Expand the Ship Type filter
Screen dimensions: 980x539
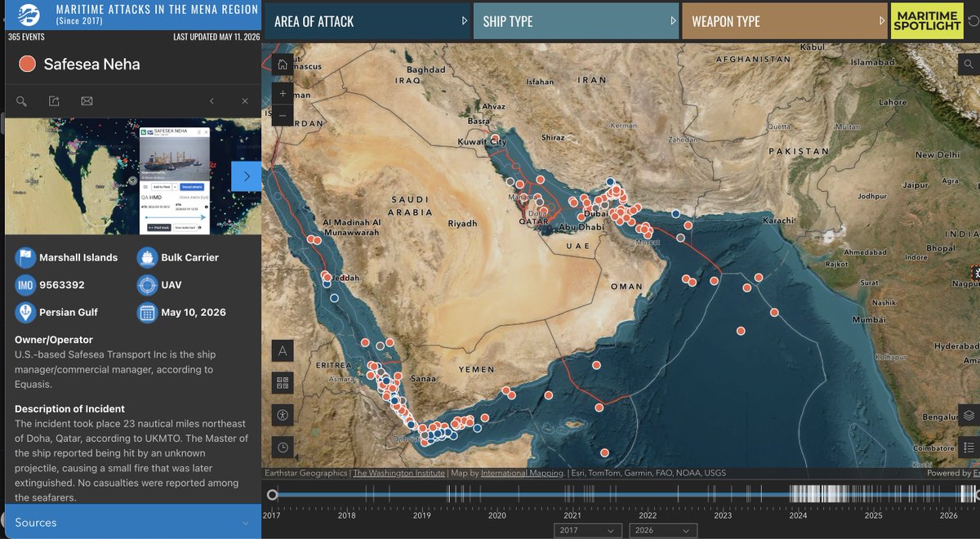[575, 21]
